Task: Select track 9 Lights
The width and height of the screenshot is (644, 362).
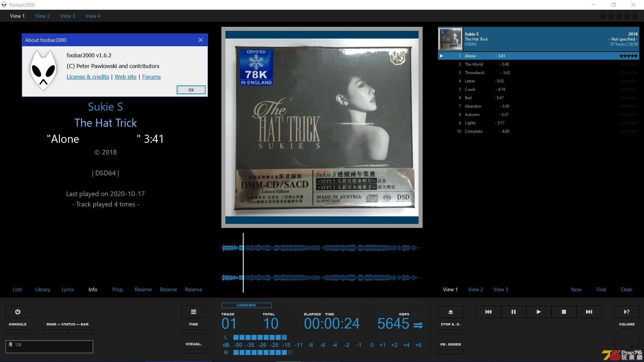Action: (539, 123)
